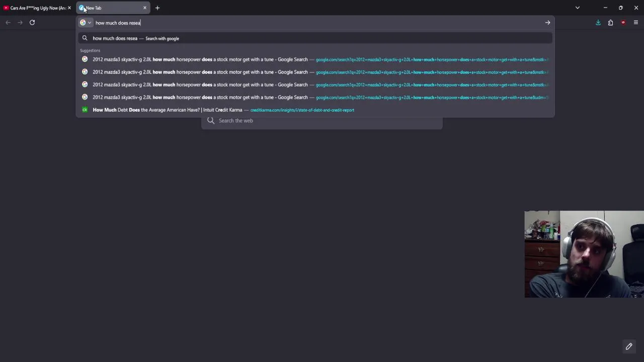
Task: Close the Cars Are F***ing Ugly Now tab
Action: point(69,8)
